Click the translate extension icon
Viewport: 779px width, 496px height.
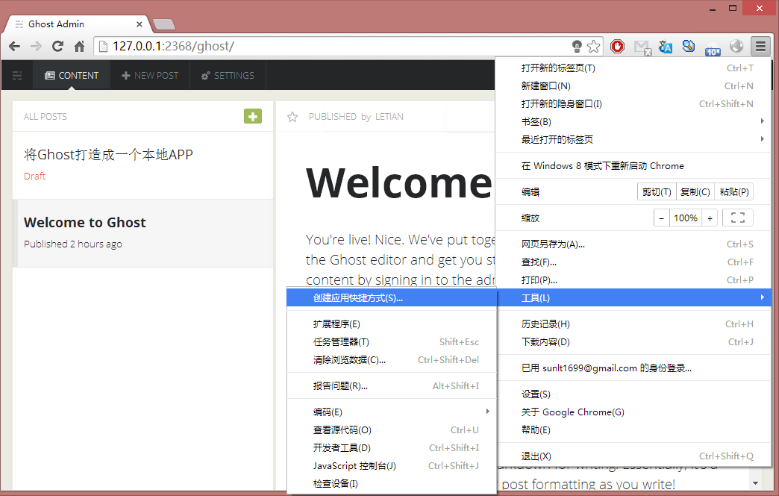665,47
